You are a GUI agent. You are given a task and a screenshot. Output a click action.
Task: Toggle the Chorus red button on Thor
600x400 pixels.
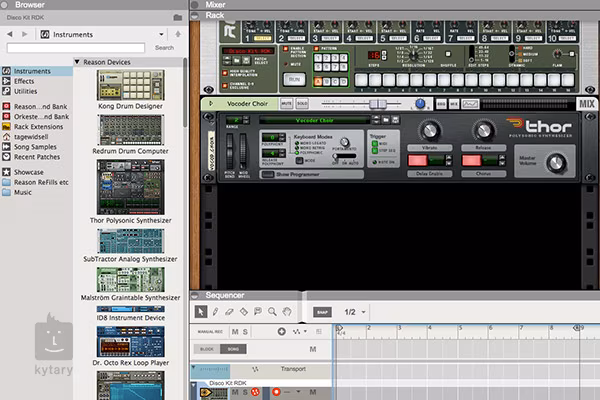point(471,160)
